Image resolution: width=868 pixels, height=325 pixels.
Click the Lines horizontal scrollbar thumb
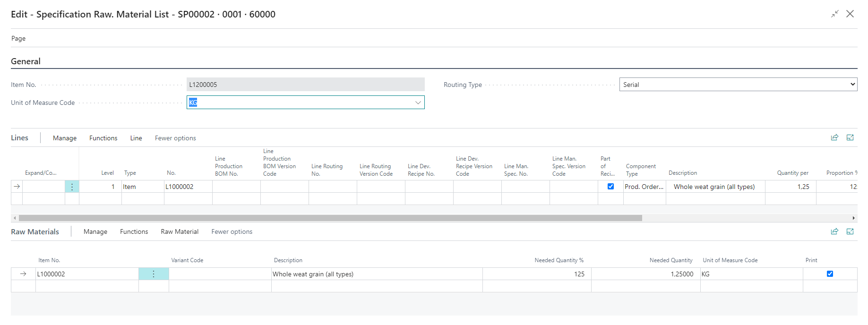[330, 218]
